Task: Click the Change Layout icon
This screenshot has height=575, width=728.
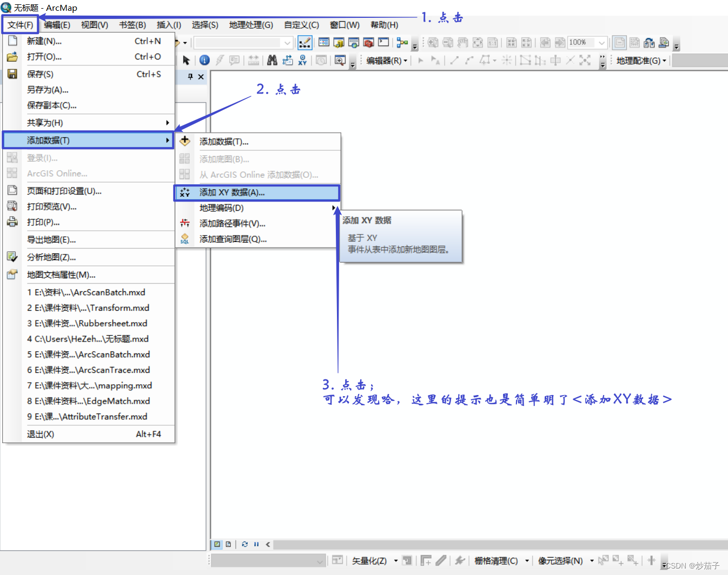Action: click(x=649, y=42)
